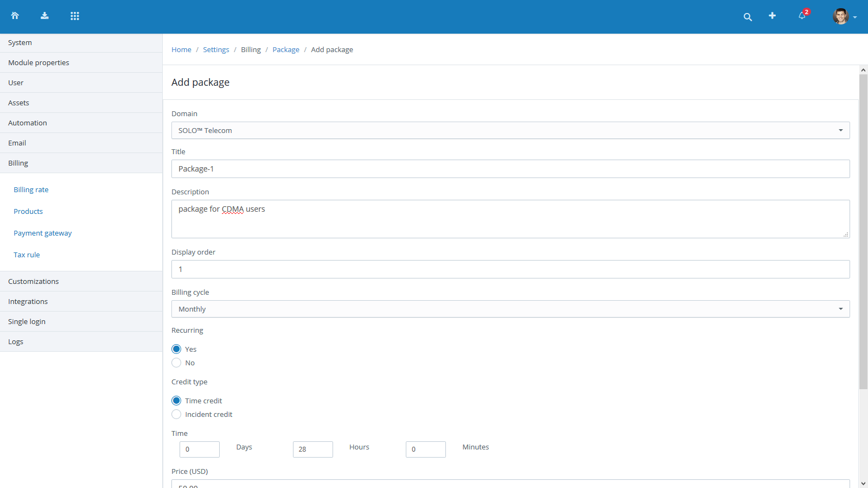Click the plus add-new icon

[772, 16]
